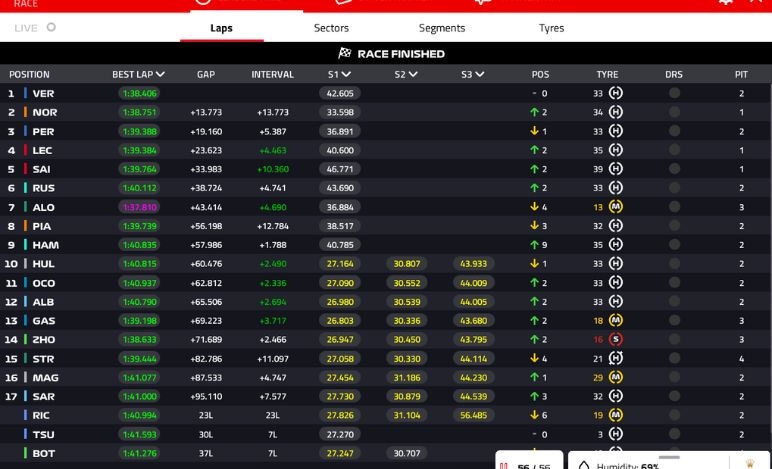
Task: Select driver LEC in the standings
Action: (x=42, y=150)
